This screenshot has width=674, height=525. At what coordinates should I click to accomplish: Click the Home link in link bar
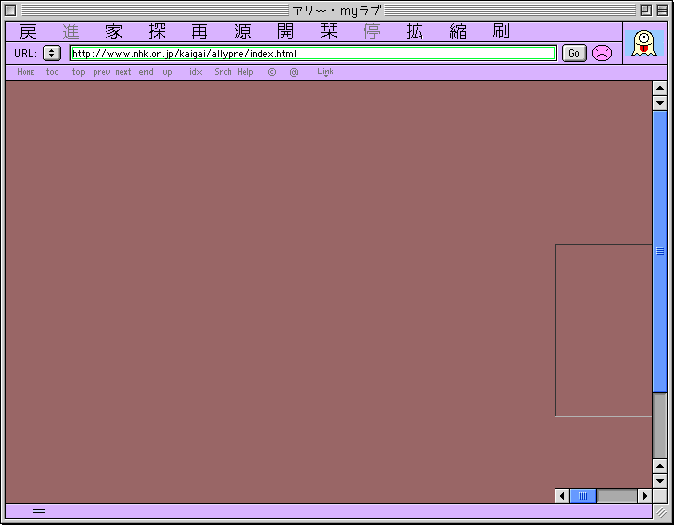[26, 72]
